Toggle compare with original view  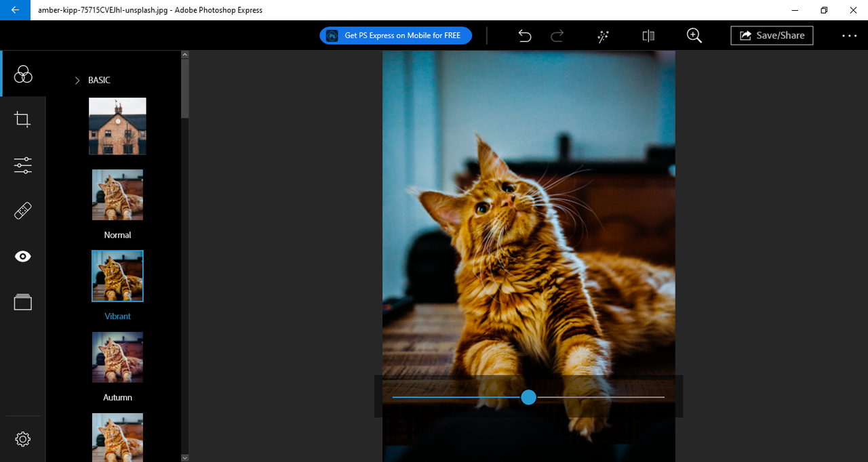[x=648, y=36]
